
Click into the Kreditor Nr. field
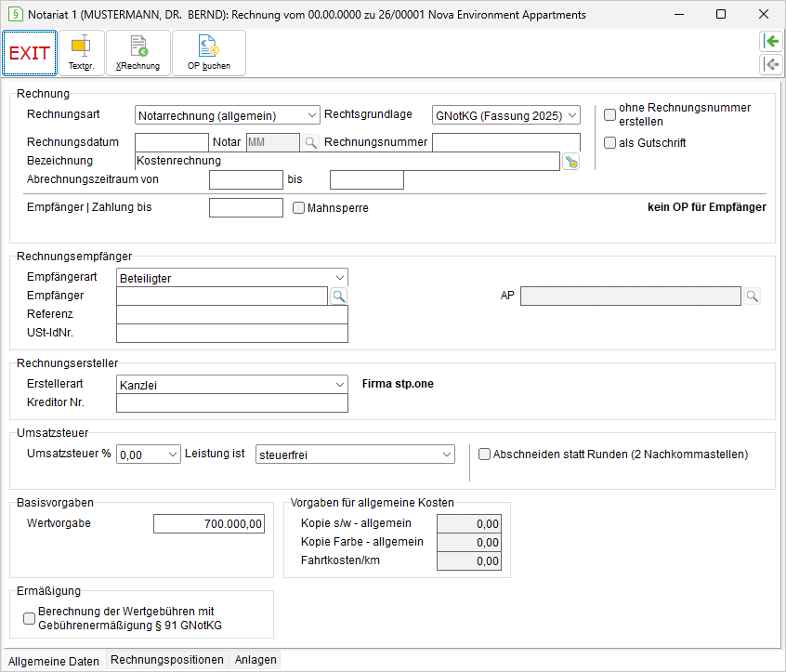click(232, 403)
